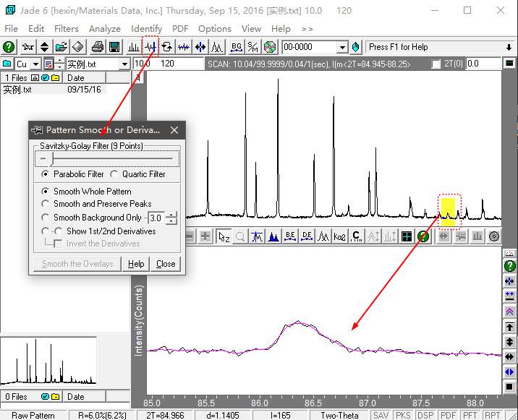Screen dimensions: 518x420
Task: Open the 实例.txt file dropdown
Action: (x=124, y=64)
